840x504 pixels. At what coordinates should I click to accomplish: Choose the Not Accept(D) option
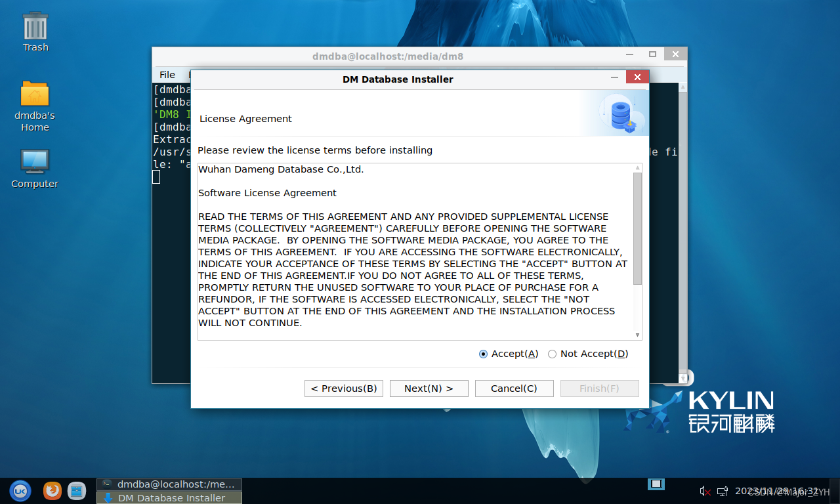click(552, 354)
